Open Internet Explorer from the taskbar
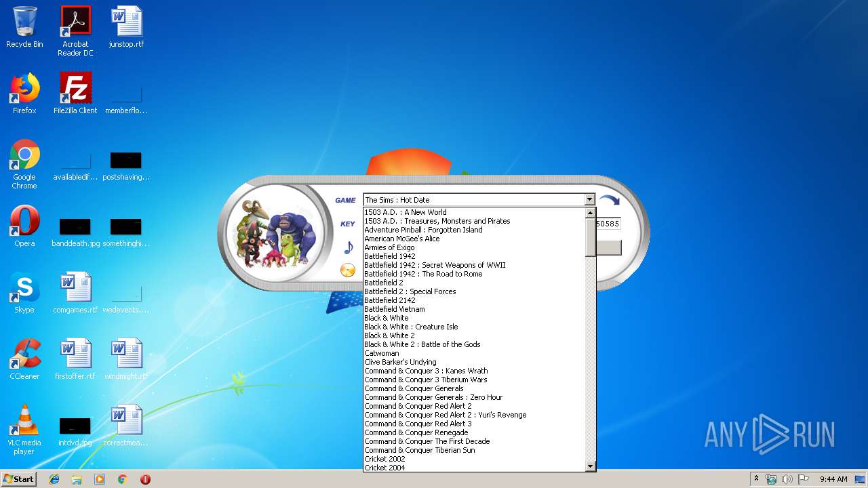 (54, 479)
